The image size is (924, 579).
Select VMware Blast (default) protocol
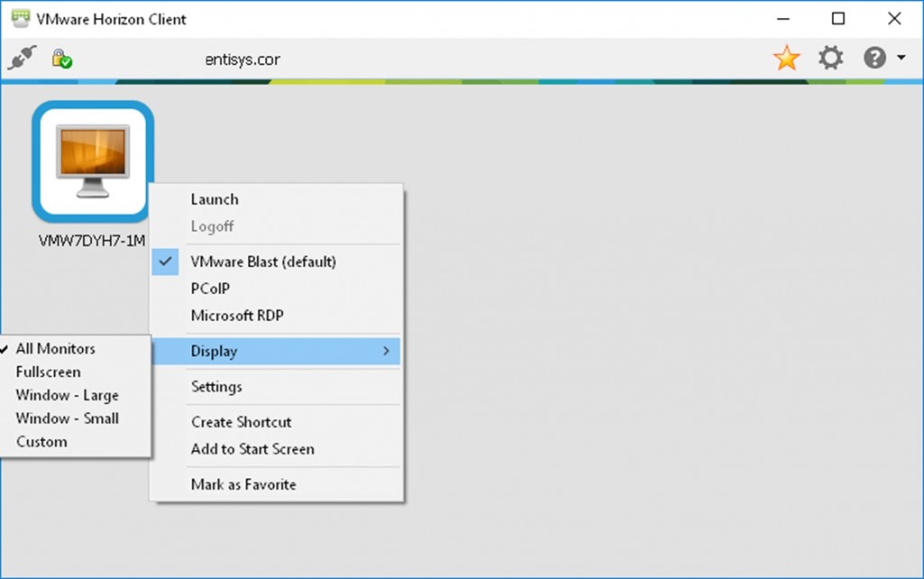pos(278,262)
